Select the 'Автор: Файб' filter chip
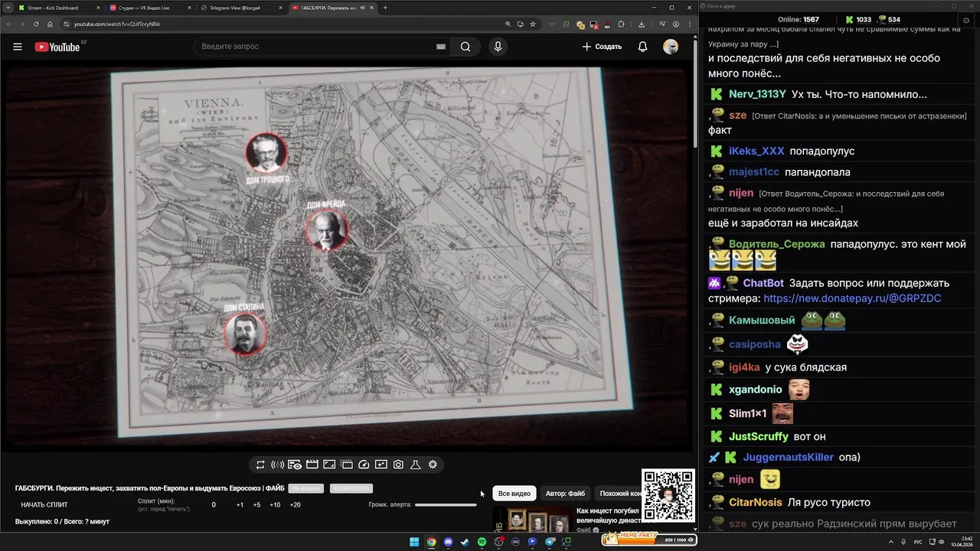Image resolution: width=980 pixels, height=551 pixels. click(x=565, y=494)
